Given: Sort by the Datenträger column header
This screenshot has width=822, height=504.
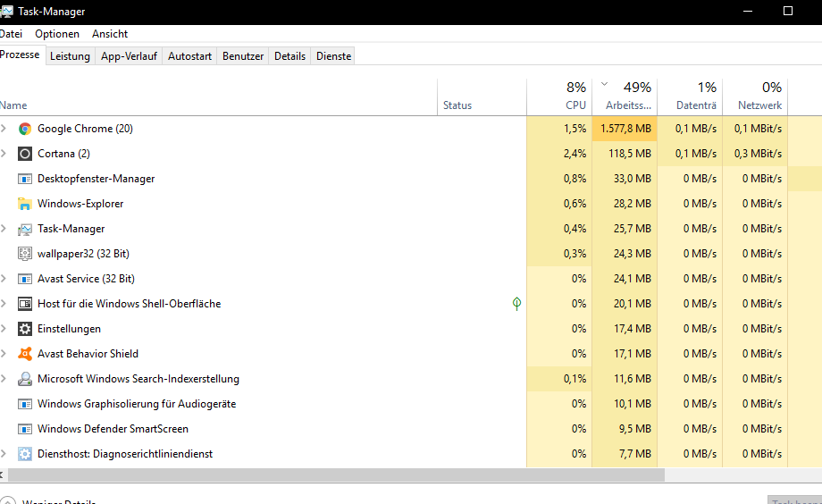Looking at the screenshot, I should [x=690, y=97].
